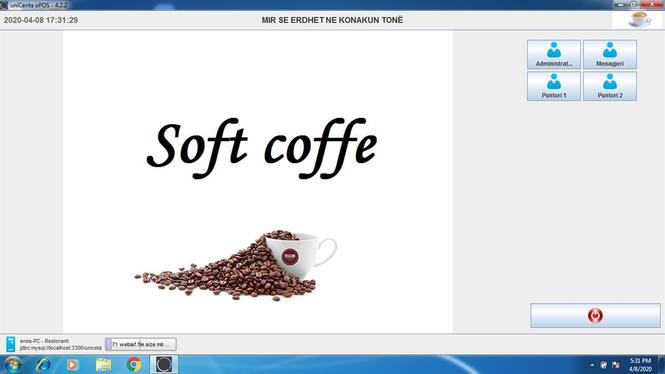Choose the Puntori 2 user
Viewport: 665px width, 374px height.
[x=609, y=86]
